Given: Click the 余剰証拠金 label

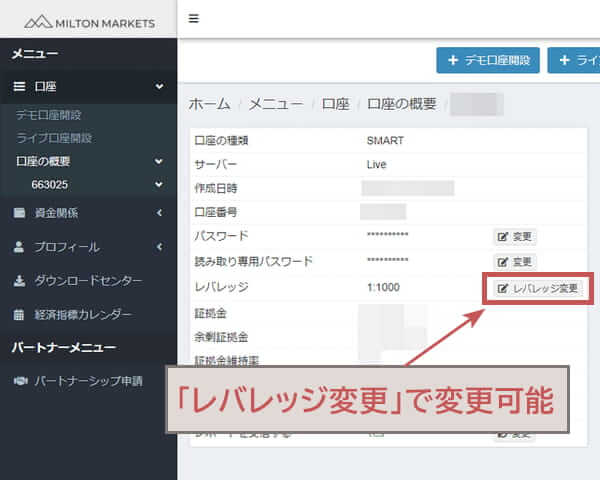Looking at the screenshot, I should point(221,337).
